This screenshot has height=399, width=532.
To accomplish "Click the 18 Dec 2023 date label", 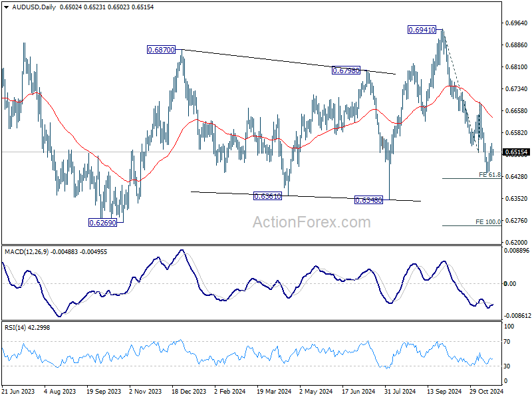I will click(189, 391).
